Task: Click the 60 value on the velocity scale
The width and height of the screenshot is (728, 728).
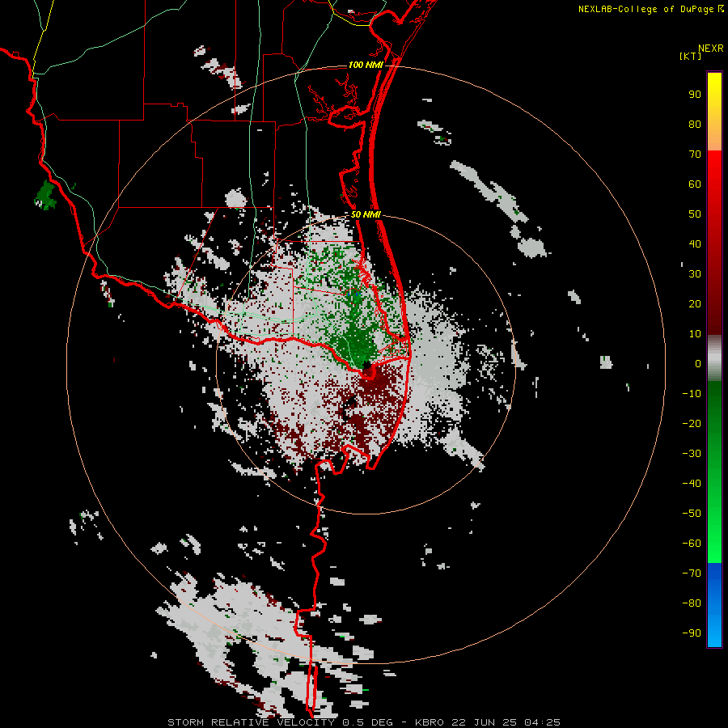Action: coord(695,184)
